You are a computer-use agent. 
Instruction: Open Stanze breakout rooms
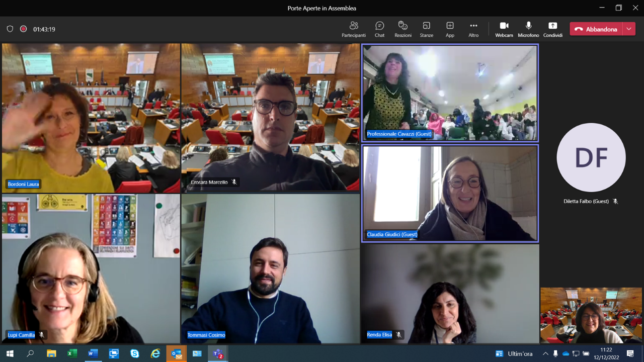(x=426, y=29)
